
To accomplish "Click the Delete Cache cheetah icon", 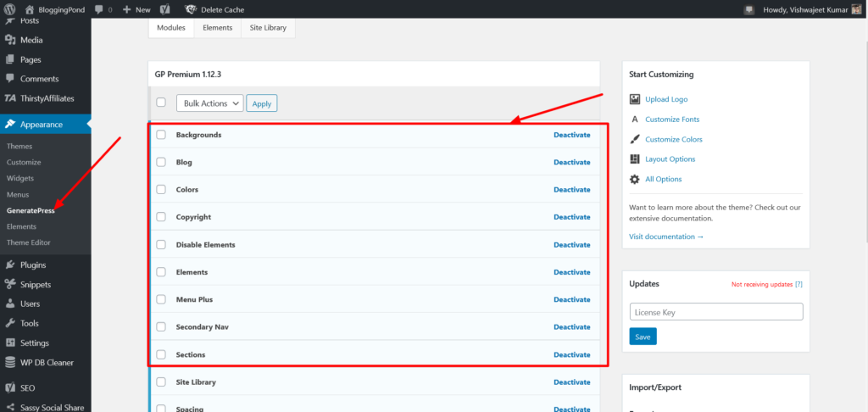I will pyautogui.click(x=191, y=9).
